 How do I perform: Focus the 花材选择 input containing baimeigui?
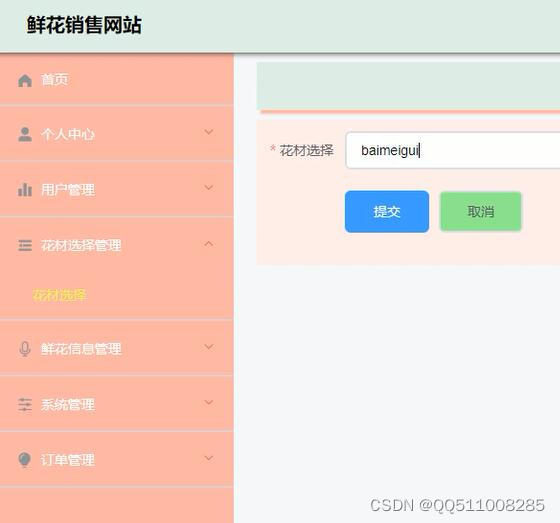click(x=452, y=150)
